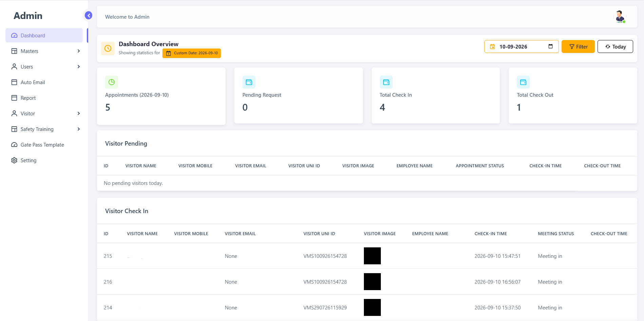Click the Masters table icon in the sidebar
This screenshot has width=644, height=321.
14,51
